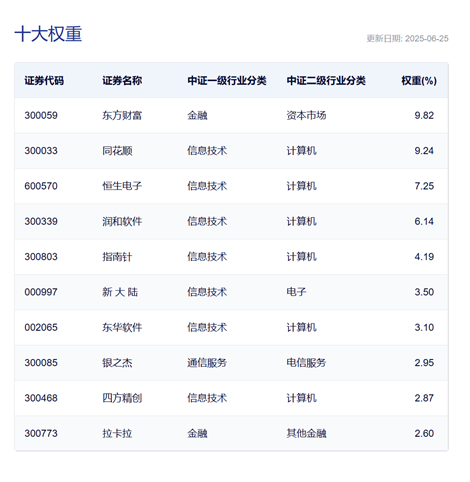Select the 银之杰 row name
Image resolution: width=470 pixels, height=482 pixels.
[117, 363]
